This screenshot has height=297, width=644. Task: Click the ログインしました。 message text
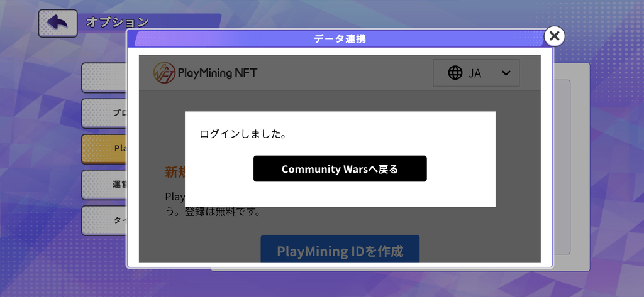tap(243, 134)
